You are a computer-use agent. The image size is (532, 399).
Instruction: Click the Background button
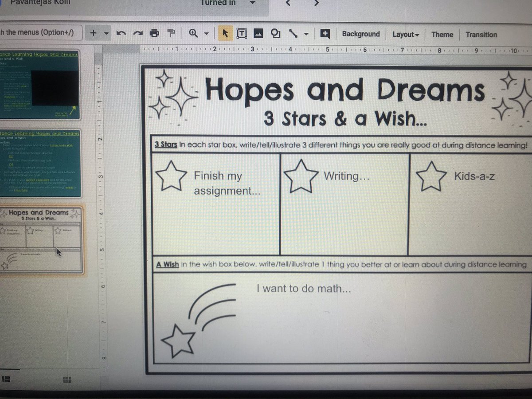(x=361, y=34)
